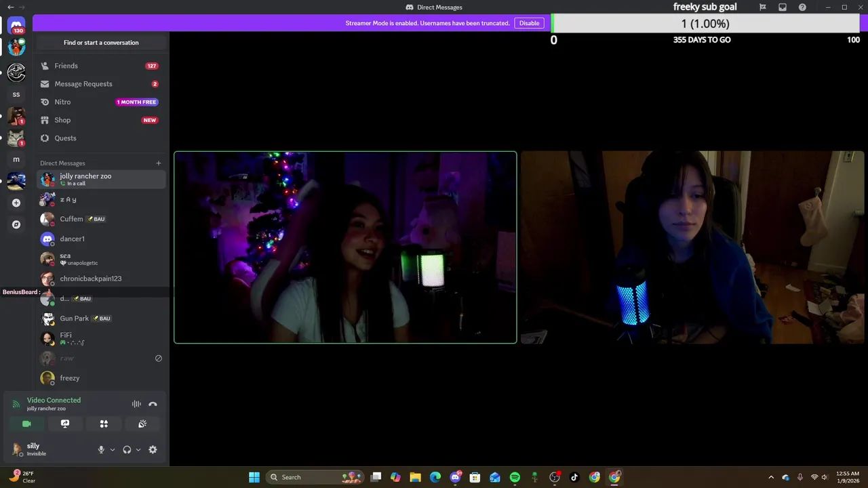The width and height of the screenshot is (868, 488).
Task: Deafen audio with headphones icon
Action: (x=127, y=449)
